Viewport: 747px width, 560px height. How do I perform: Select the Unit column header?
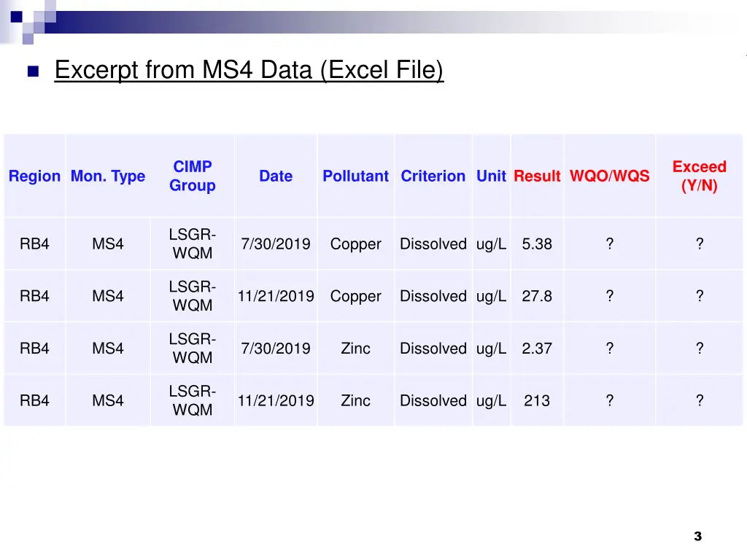491,176
